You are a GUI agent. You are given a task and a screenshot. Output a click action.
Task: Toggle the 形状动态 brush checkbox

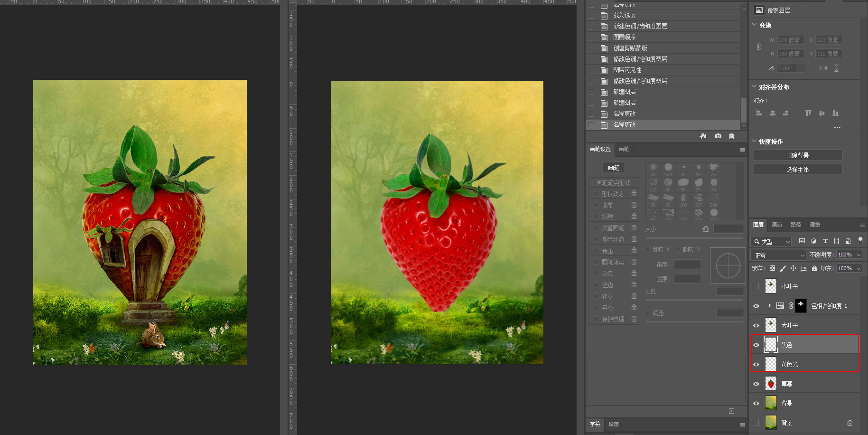click(x=597, y=194)
